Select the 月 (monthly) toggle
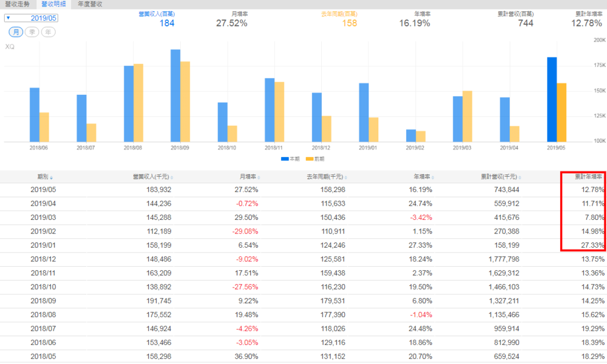Screen dimensions: 607x364 [16, 32]
